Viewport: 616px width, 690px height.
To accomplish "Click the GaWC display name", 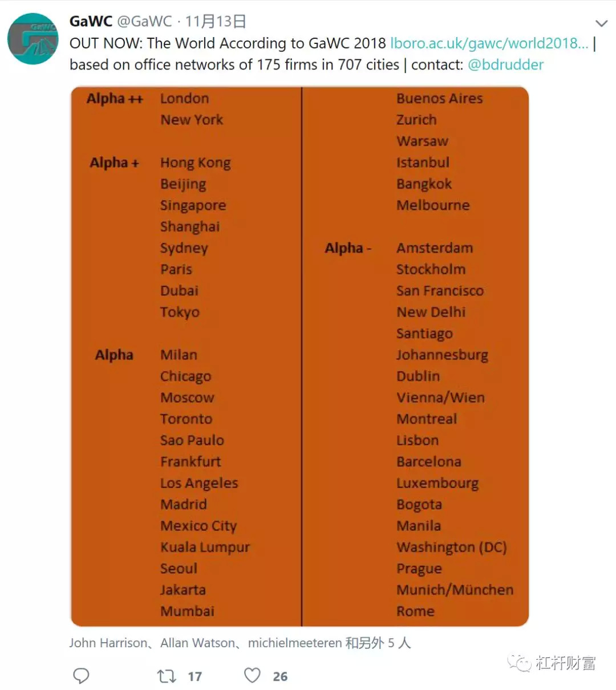I will (x=91, y=22).
